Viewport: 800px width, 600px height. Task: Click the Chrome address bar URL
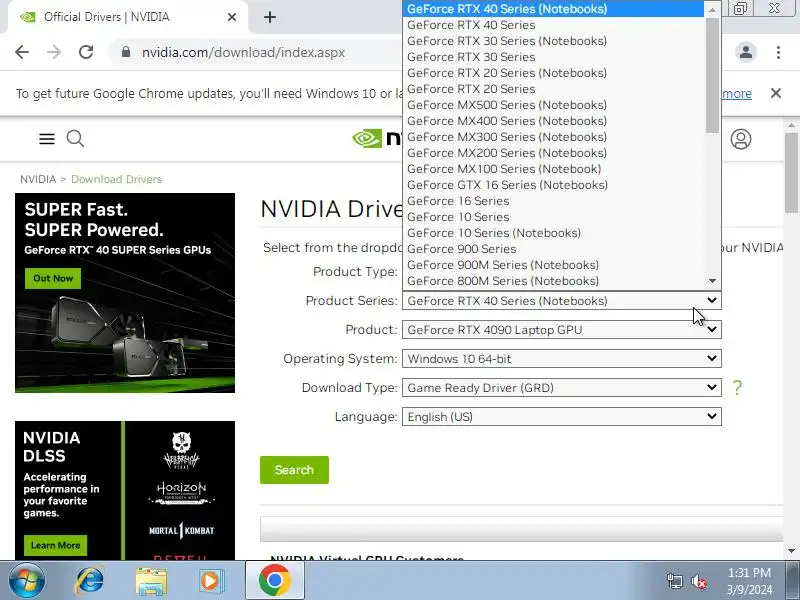pos(243,52)
